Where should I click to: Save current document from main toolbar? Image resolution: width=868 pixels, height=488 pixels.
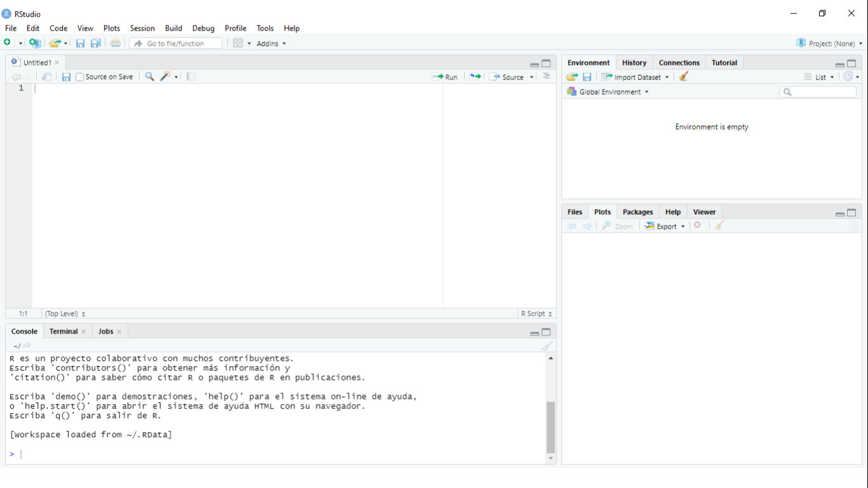80,43
